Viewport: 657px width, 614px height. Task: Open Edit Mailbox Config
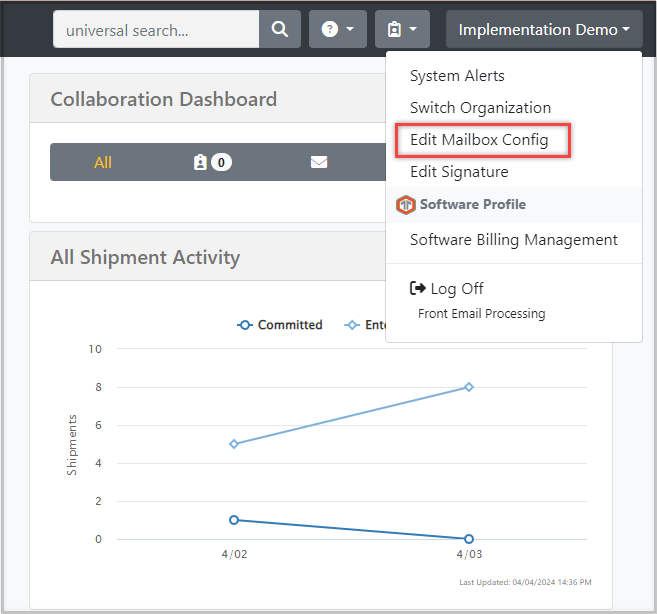point(479,140)
